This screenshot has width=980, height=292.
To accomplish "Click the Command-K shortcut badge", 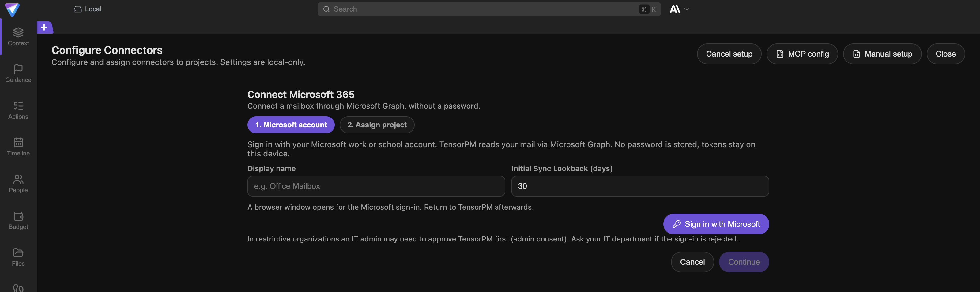I will 649,9.
